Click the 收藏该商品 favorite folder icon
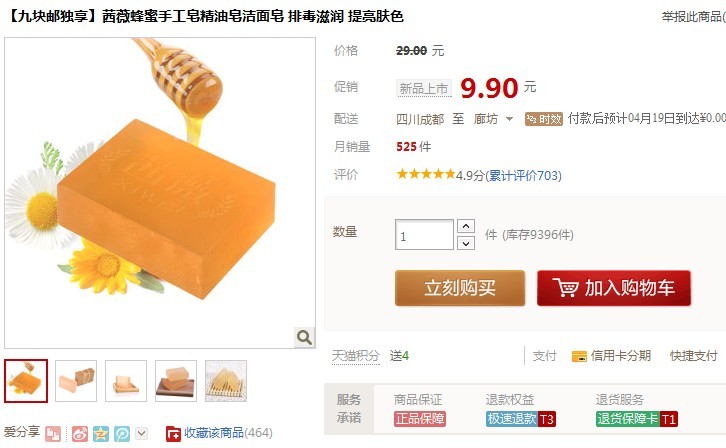 173,434
